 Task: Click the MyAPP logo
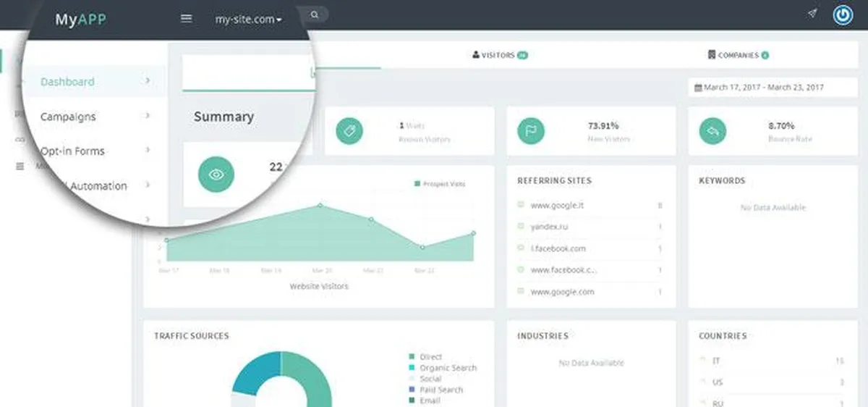pyautogui.click(x=81, y=20)
